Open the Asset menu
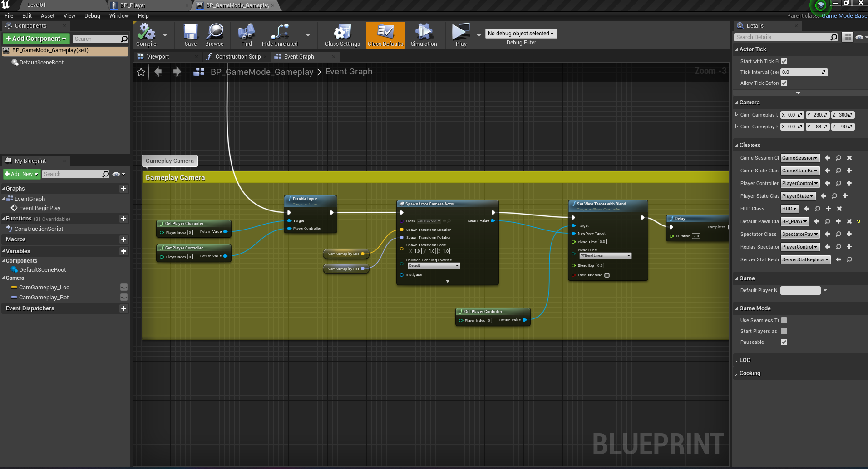This screenshot has width=868, height=469. 47,15
